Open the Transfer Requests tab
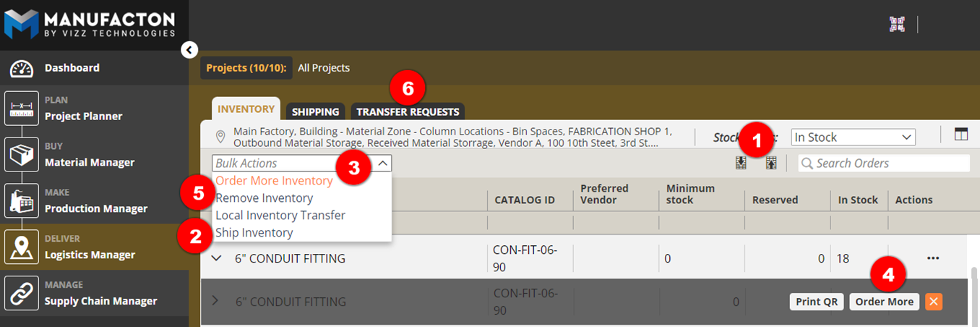 coord(408,112)
